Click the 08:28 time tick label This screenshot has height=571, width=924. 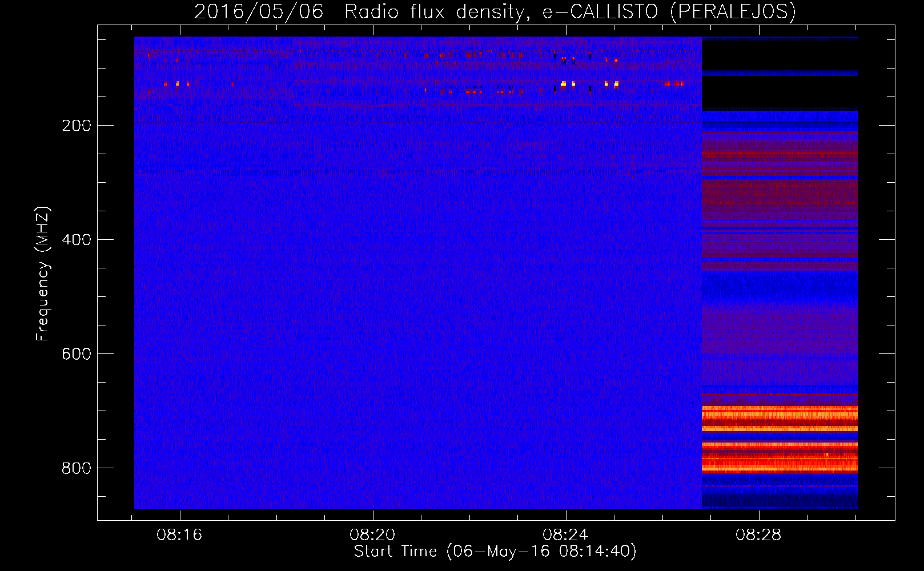click(759, 535)
